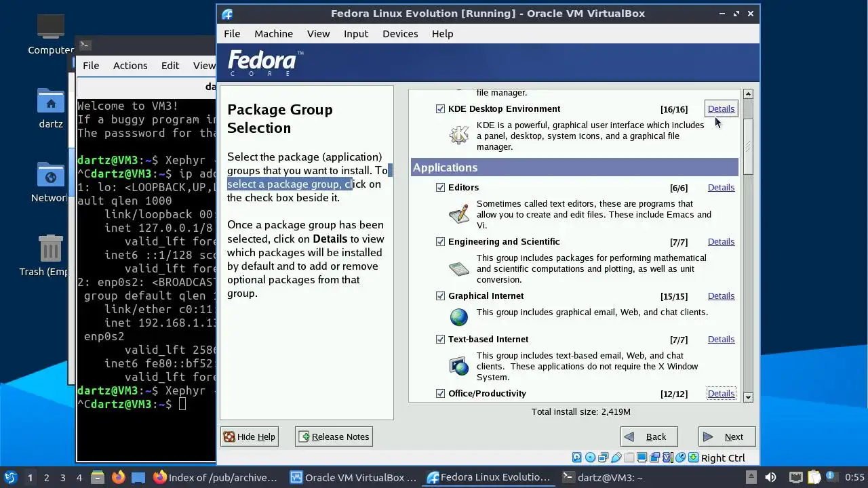The width and height of the screenshot is (868, 488).
Task: Open the VirtualBox View menu
Action: coord(318,33)
